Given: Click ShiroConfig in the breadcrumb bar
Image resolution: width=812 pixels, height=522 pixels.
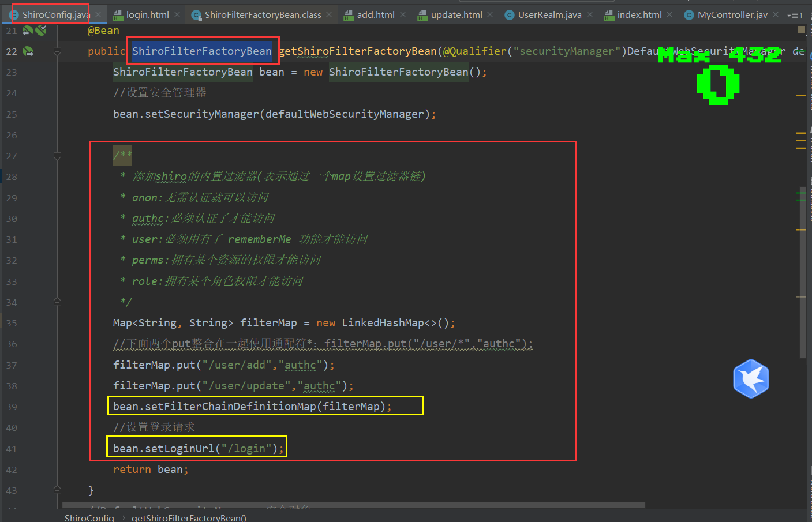Looking at the screenshot, I should [89, 517].
